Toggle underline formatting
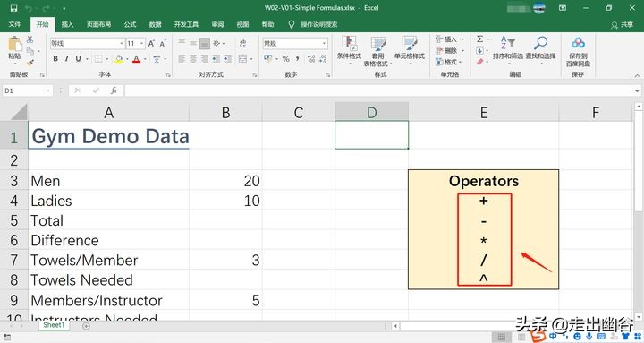 (x=78, y=59)
